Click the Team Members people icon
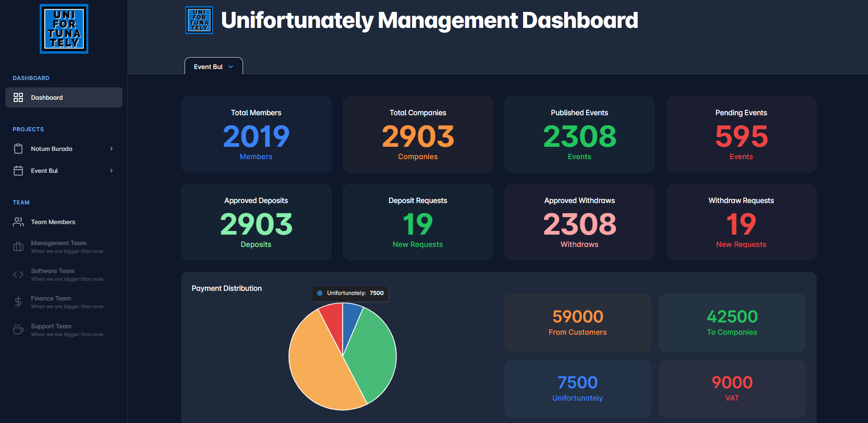The width and height of the screenshot is (868, 423). 18,222
